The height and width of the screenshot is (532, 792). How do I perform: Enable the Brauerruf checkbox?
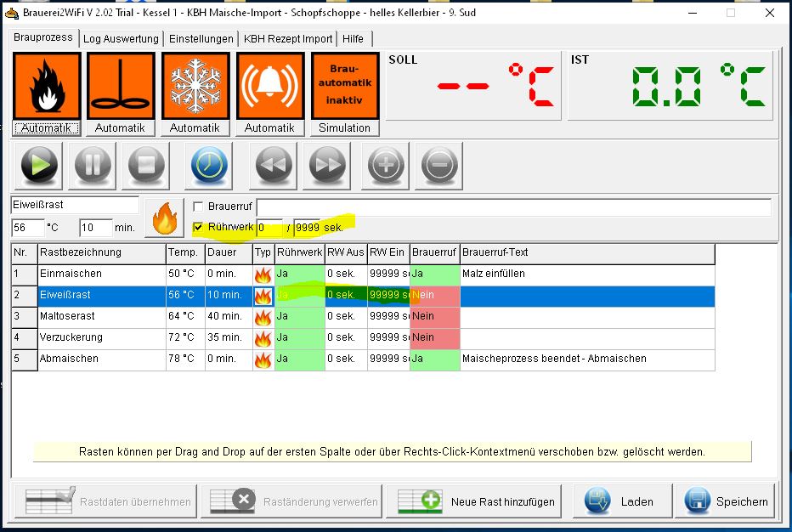(x=199, y=207)
